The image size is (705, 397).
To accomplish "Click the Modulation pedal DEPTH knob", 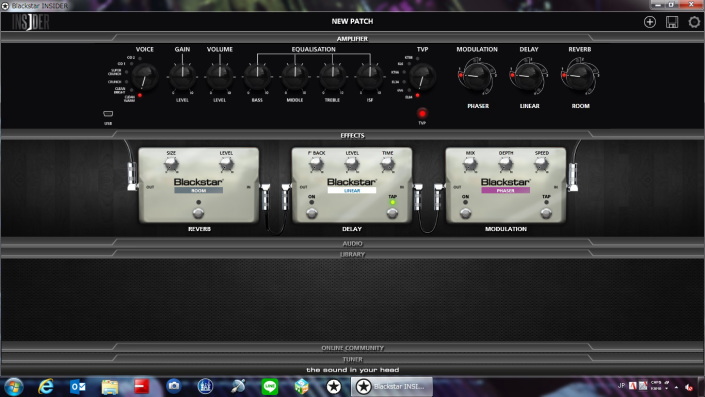I will click(506, 165).
